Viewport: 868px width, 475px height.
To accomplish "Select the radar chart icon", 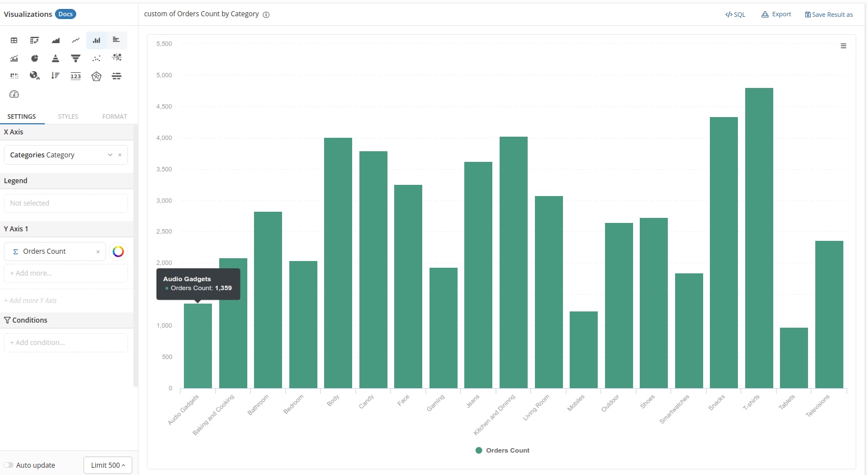I will pyautogui.click(x=96, y=76).
